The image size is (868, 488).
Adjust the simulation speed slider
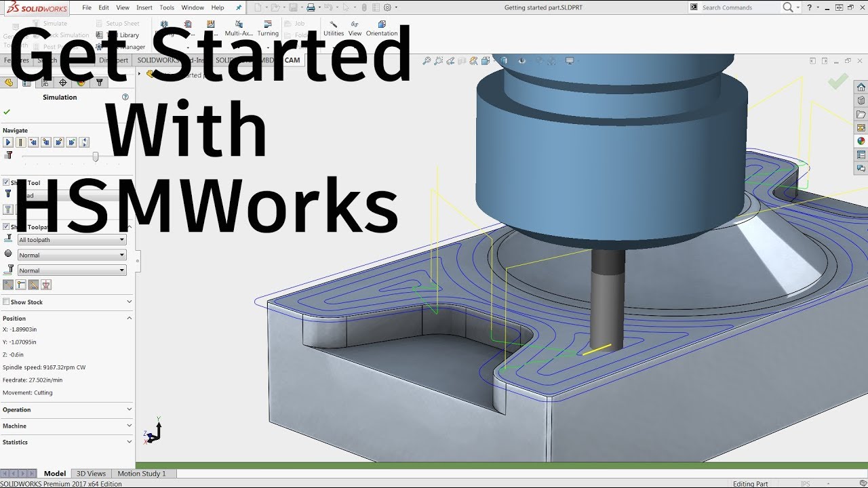tap(96, 157)
